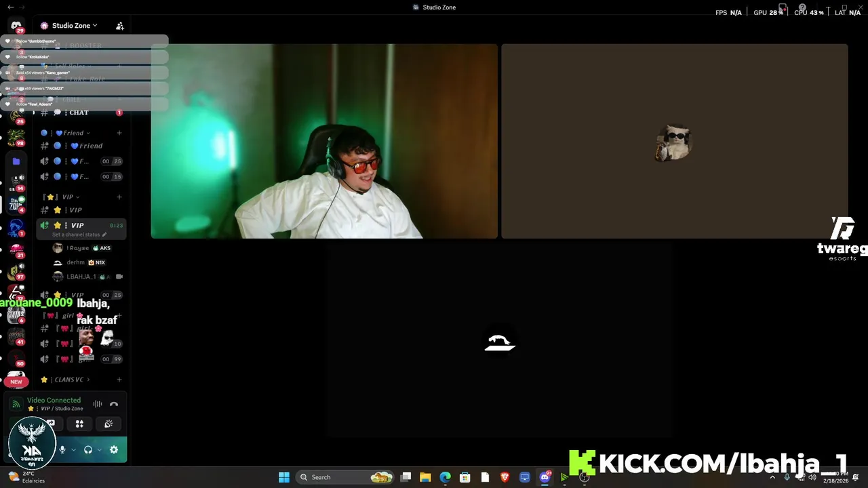Open weather widget showing 24°C
The width and height of the screenshot is (868, 488).
click(x=26, y=477)
